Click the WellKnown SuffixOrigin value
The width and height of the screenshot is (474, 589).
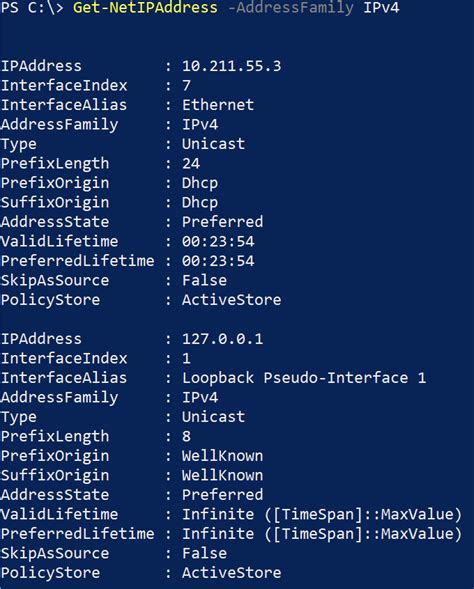[x=223, y=476]
